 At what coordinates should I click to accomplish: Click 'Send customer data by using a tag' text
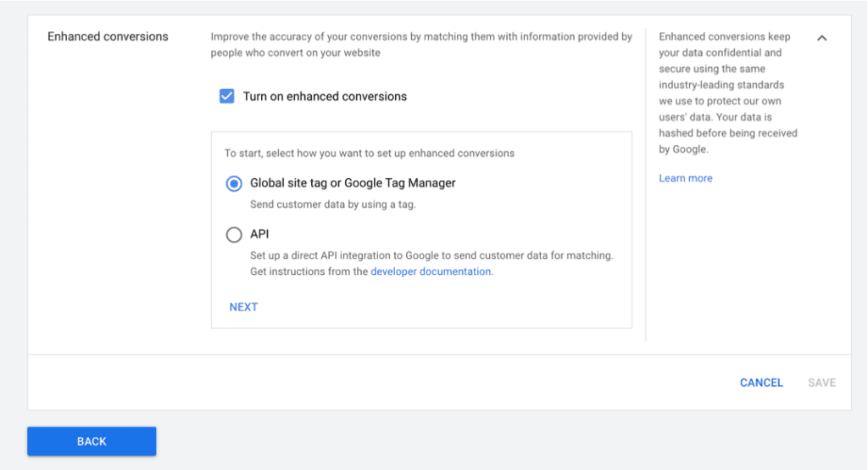point(332,204)
